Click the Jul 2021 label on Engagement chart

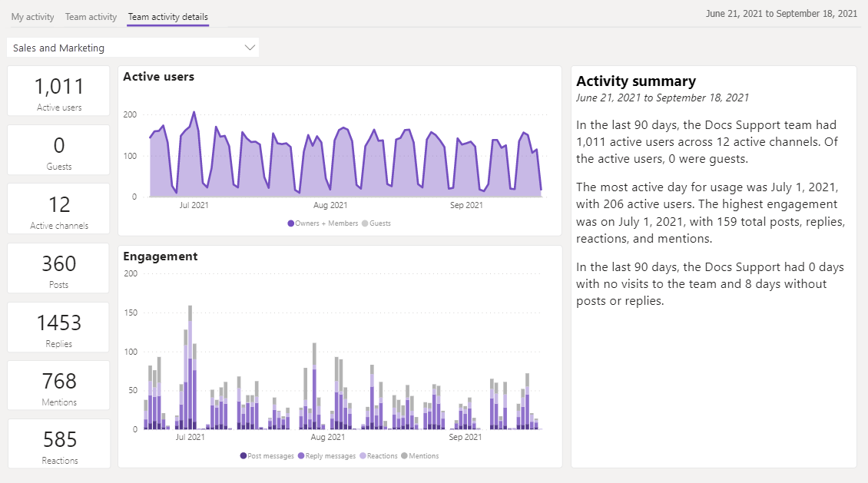click(190, 437)
